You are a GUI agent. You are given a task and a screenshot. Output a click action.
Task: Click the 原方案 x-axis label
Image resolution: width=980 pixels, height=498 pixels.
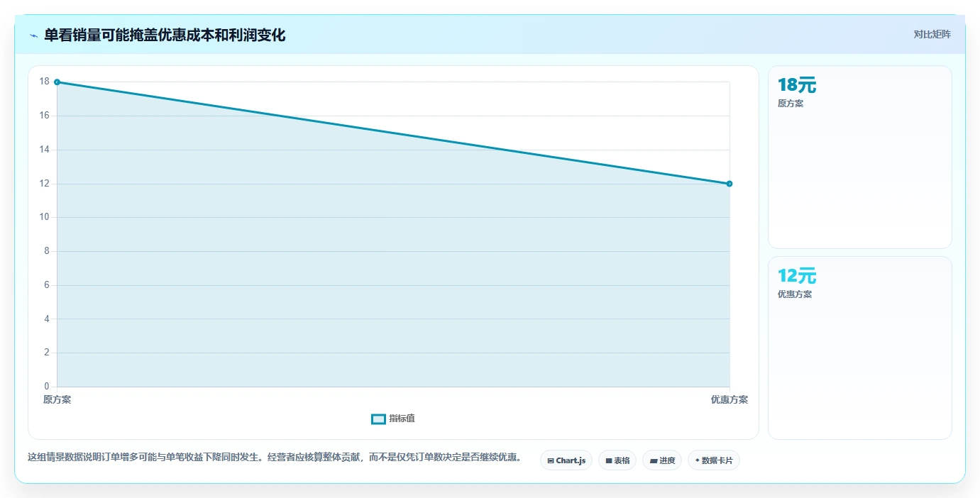point(57,400)
